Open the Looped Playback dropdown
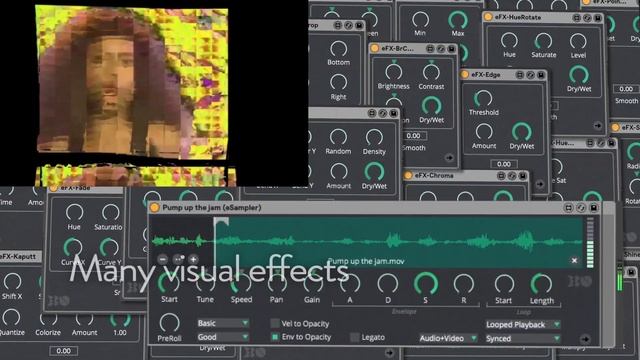This screenshot has height=360, width=640. pos(522,324)
